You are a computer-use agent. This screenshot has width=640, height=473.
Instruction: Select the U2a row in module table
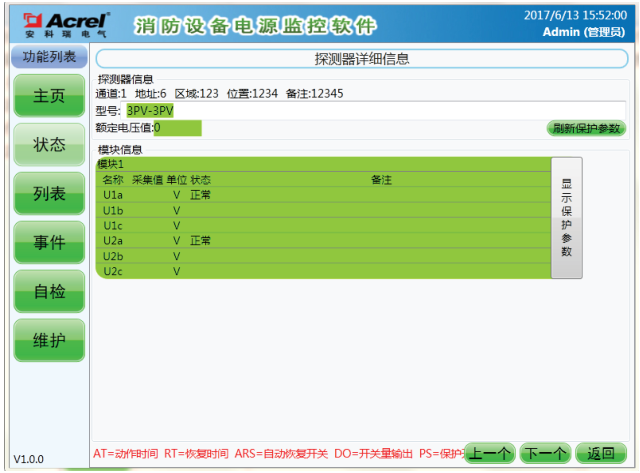320,241
